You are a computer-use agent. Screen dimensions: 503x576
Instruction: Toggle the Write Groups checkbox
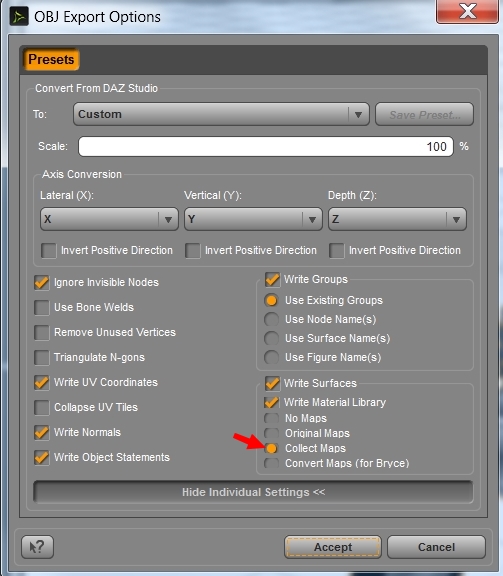pos(272,280)
